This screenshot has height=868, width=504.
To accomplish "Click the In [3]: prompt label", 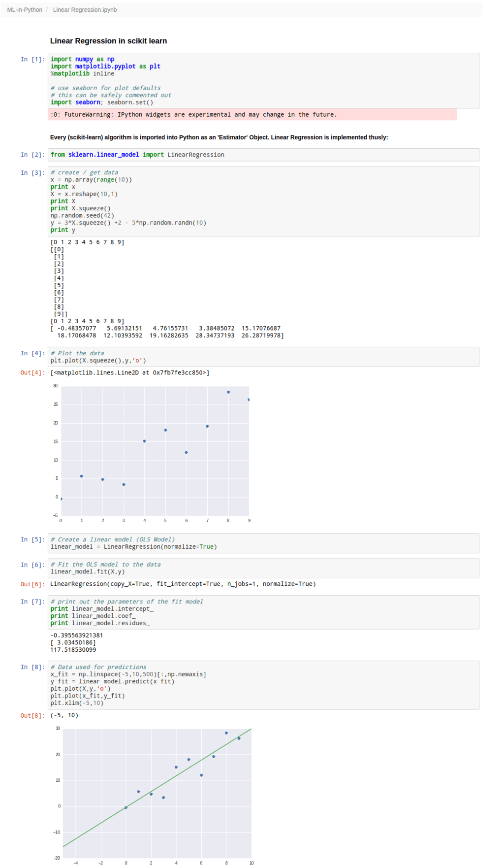I will (x=32, y=173).
